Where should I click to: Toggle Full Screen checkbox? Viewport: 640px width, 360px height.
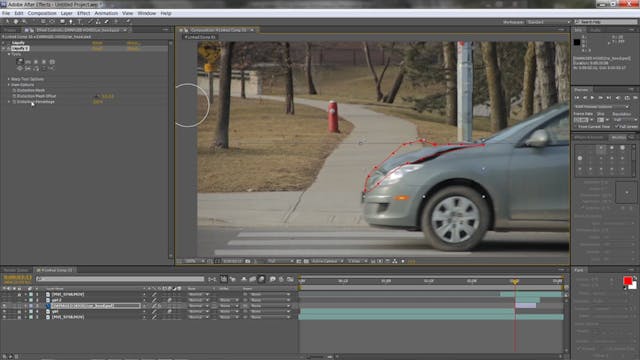(x=616, y=127)
